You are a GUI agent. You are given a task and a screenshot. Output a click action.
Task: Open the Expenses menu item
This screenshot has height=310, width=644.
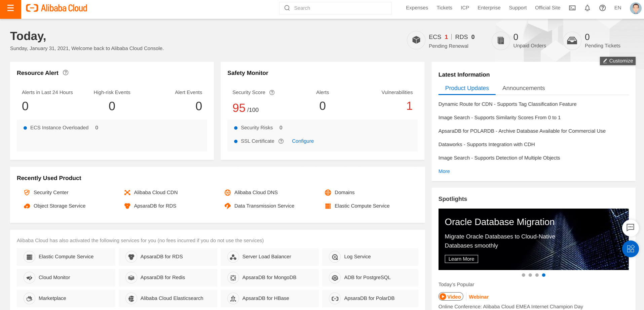tap(417, 8)
